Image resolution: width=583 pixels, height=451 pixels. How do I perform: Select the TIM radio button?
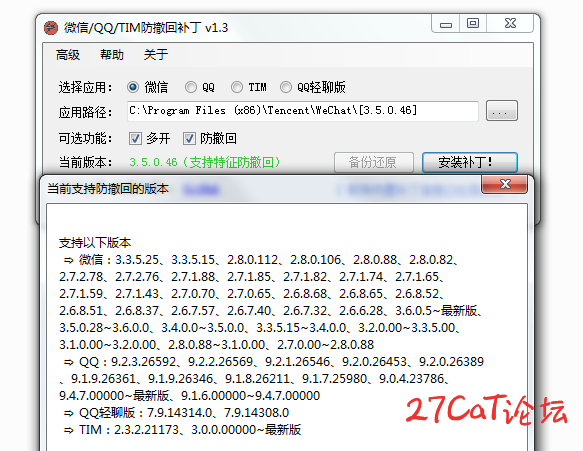click(237, 87)
